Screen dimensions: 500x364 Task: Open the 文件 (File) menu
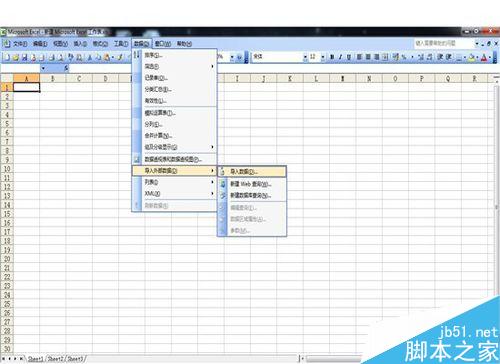(x=20, y=44)
